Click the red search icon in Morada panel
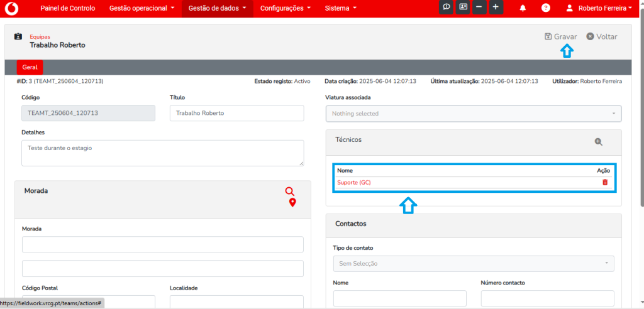The height and width of the screenshot is (309, 644). point(290,191)
